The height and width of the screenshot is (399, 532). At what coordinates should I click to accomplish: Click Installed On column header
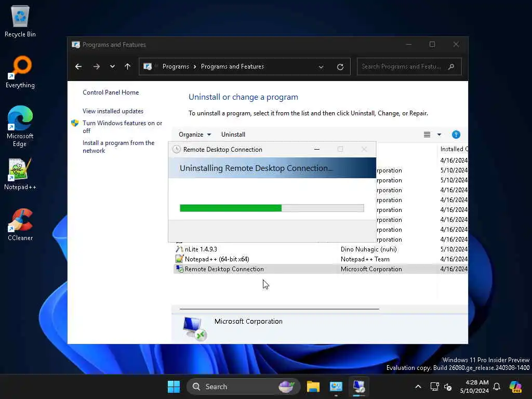[x=454, y=149]
